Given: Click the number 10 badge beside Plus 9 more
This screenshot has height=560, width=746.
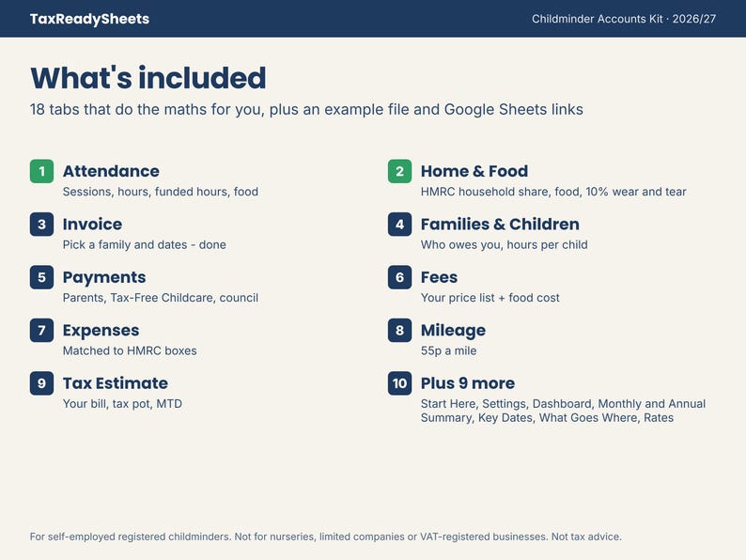Looking at the screenshot, I should [x=399, y=383].
